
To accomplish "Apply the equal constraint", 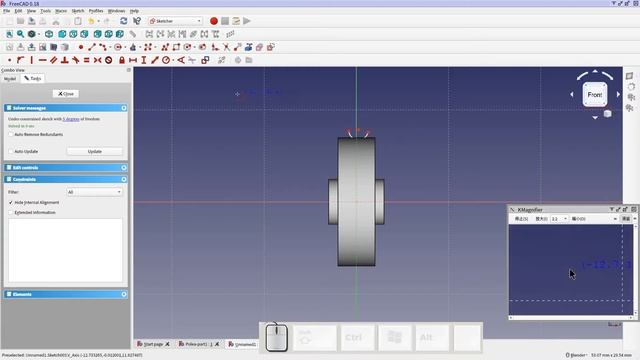I will point(87,60).
